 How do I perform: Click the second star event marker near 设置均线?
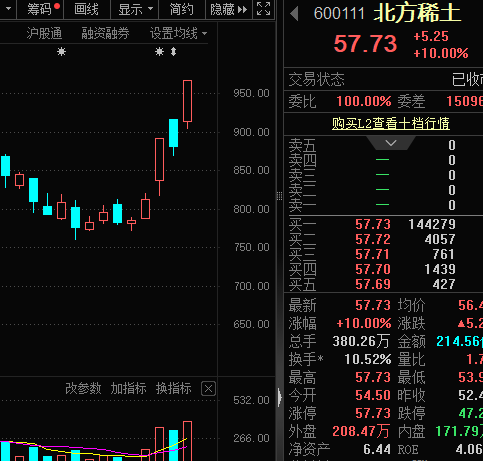[159, 52]
